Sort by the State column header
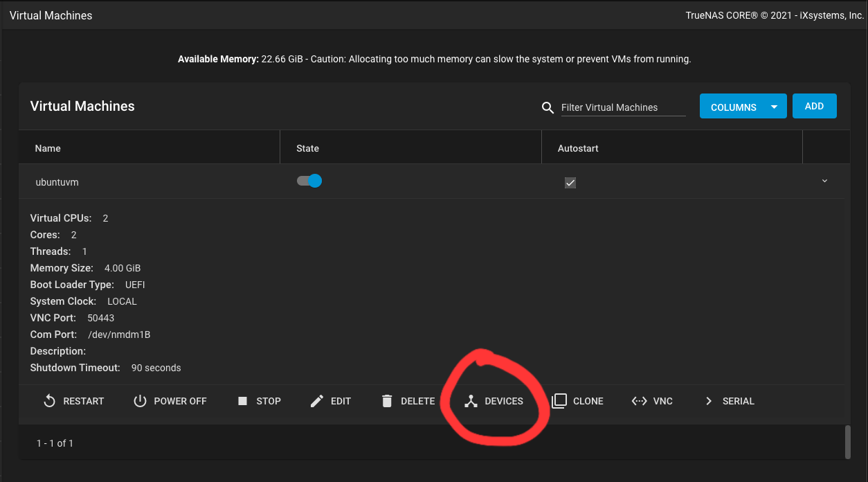 307,148
